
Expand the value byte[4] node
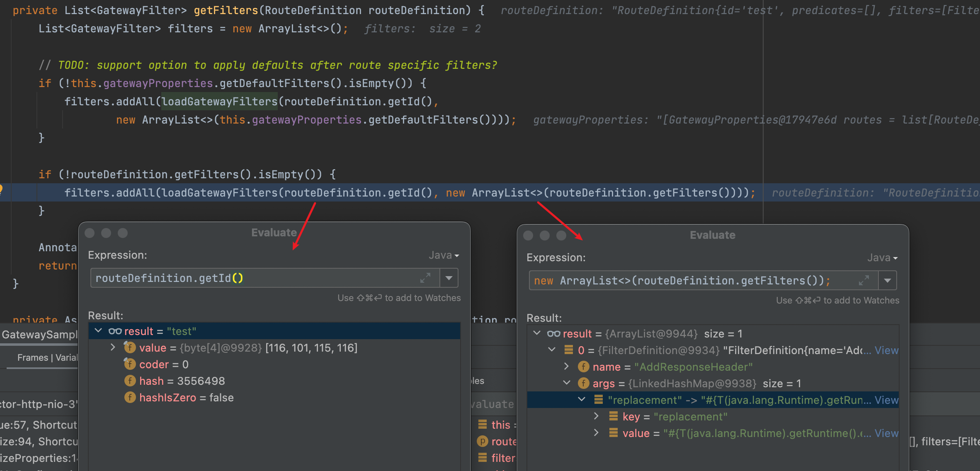[x=113, y=347]
